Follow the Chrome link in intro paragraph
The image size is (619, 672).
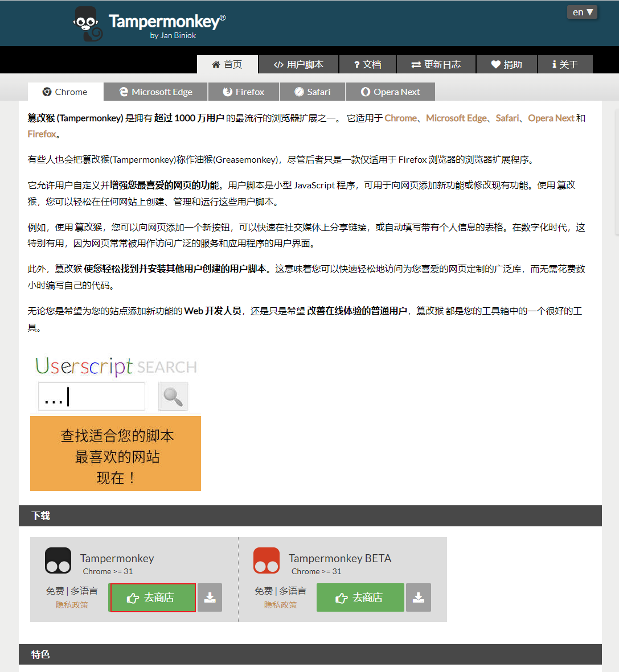tap(401, 118)
